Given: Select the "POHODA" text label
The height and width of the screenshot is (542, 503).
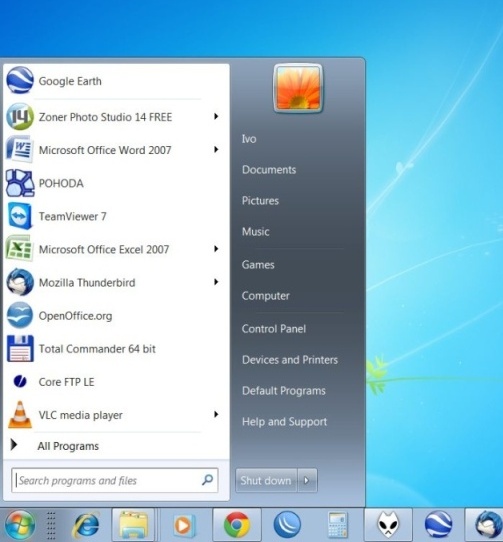Looking at the screenshot, I should point(61,184).
